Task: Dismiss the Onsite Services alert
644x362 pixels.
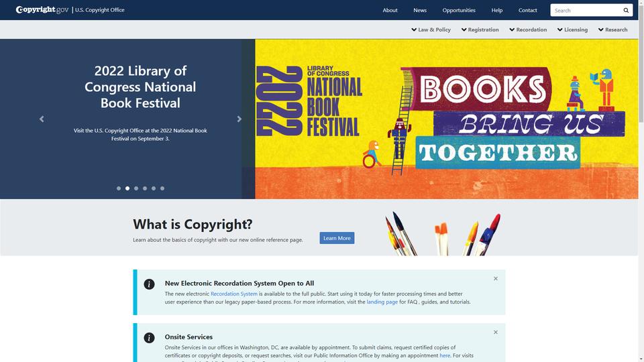Action: click(x=496, y=332)
